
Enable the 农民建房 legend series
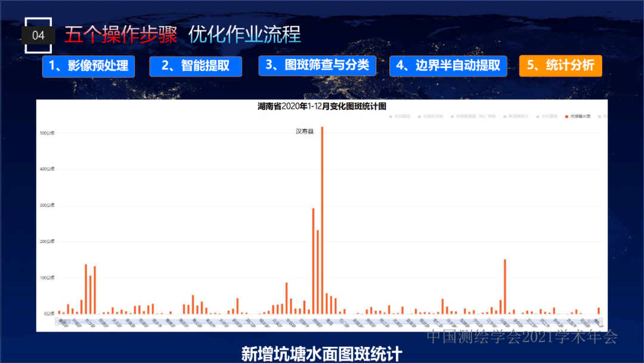pyautogui.click(x=401, y=116)
